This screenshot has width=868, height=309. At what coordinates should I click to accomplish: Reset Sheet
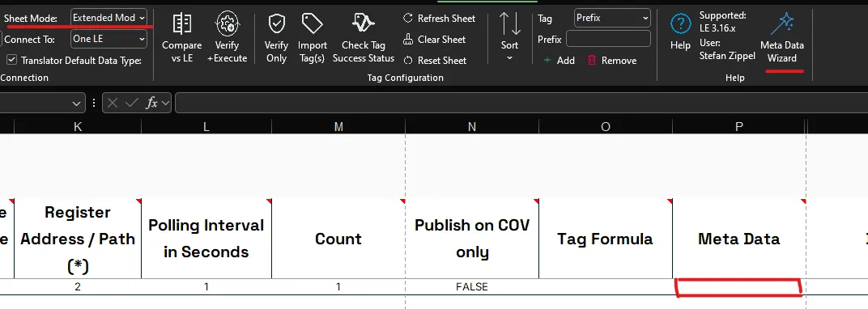click(x=435, y=60)
